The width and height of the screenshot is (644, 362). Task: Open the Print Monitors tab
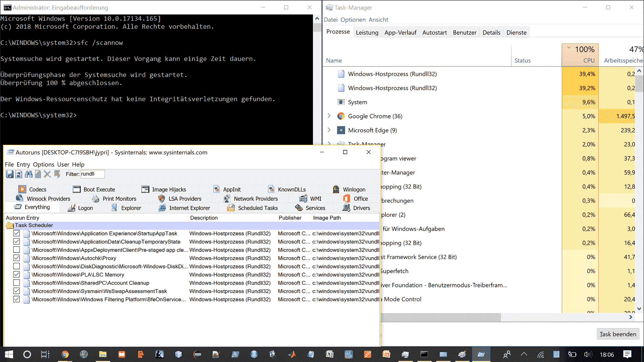point(114,199)
